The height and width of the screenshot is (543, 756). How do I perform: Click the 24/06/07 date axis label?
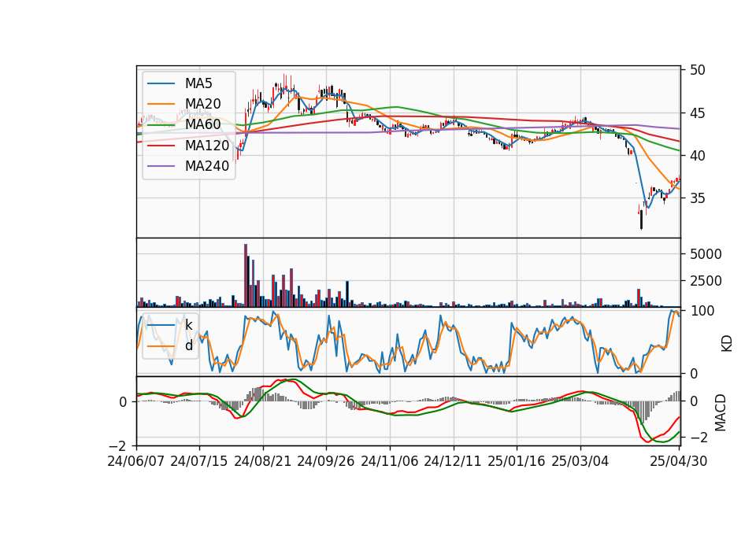[136, 461]
